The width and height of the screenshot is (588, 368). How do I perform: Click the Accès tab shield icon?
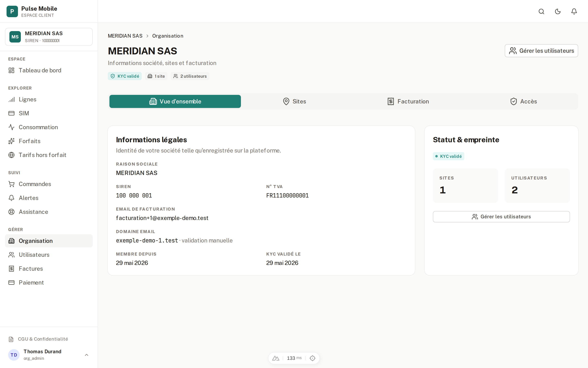pos(513,101)
